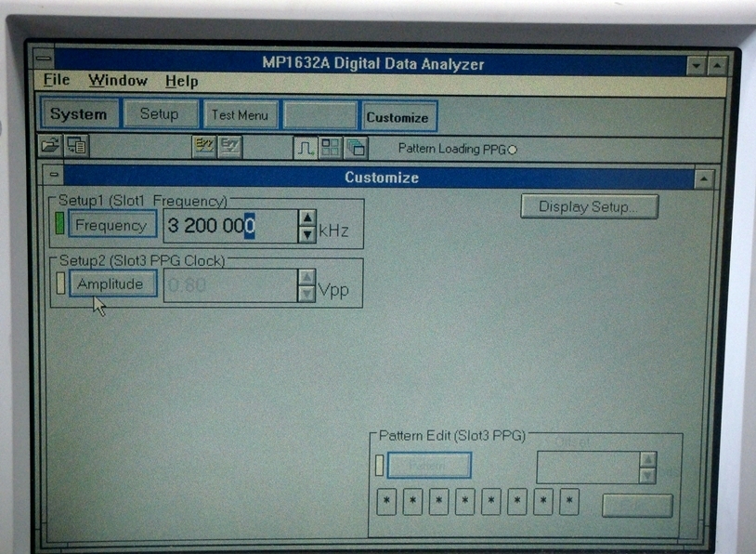The height and width of the screenshot is (554, 756).
Task: Toggle the Pattern Edit indicator light
Action: [380, 465]
